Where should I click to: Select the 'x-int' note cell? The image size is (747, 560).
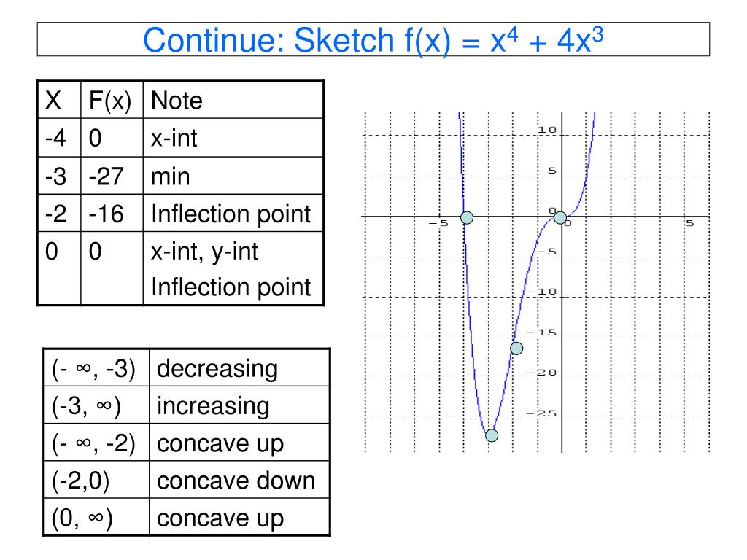(233, 138)
